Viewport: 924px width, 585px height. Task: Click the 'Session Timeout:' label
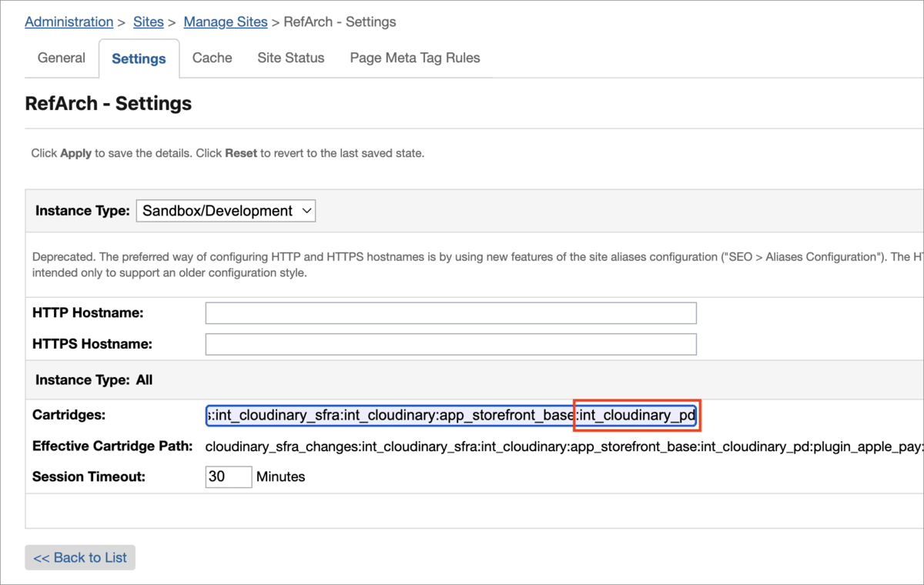click(x=89, y=476)
